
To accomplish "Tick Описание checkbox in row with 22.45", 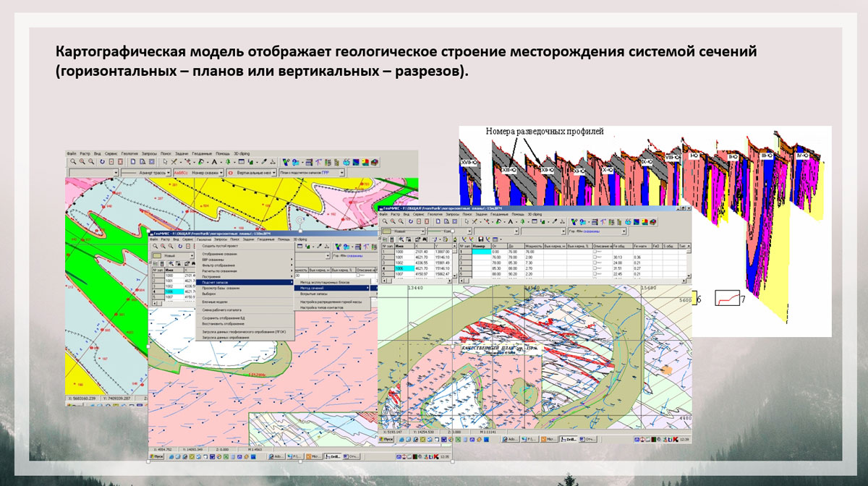I will [x=595, y=274].
